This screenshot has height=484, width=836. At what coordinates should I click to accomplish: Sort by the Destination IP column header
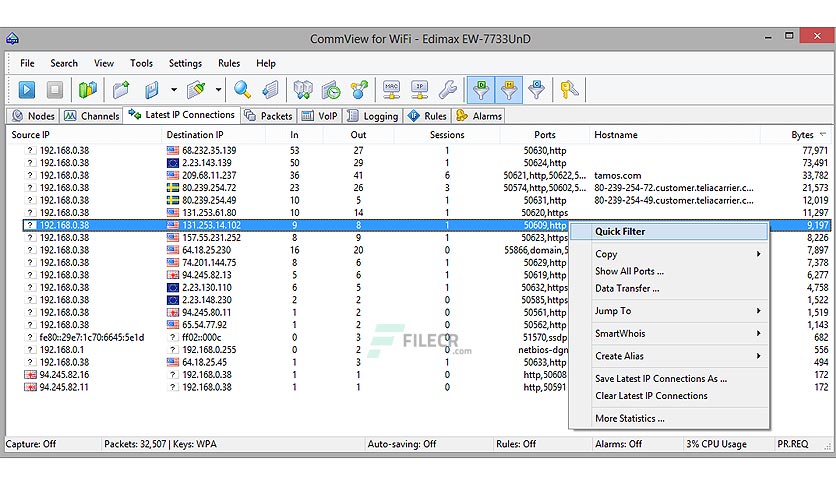[213, 135]
